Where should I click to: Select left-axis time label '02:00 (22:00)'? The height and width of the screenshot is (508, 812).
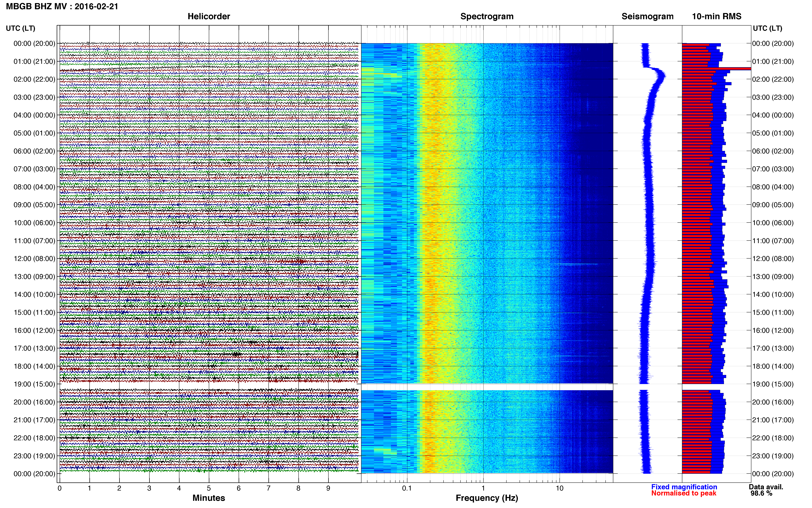[34, 79]
